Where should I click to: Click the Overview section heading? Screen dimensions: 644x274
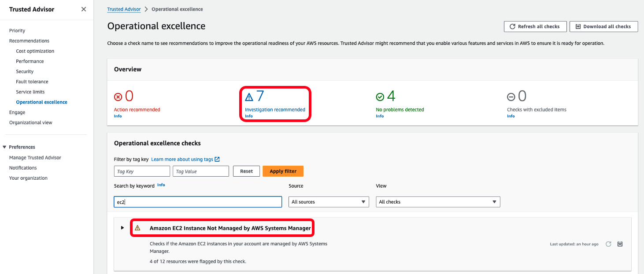click(x=128, y=69)
